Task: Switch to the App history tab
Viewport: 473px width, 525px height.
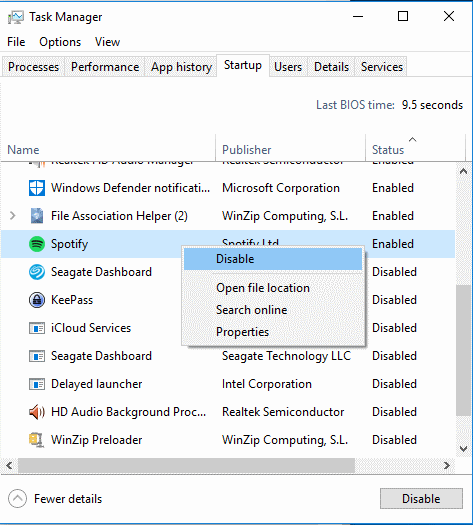Action: (x=181, y=67)
